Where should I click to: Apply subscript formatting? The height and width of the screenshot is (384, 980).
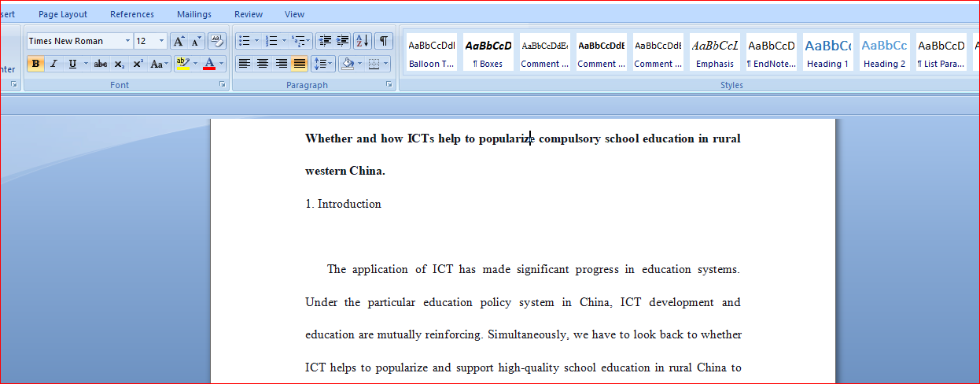point(120,64)
